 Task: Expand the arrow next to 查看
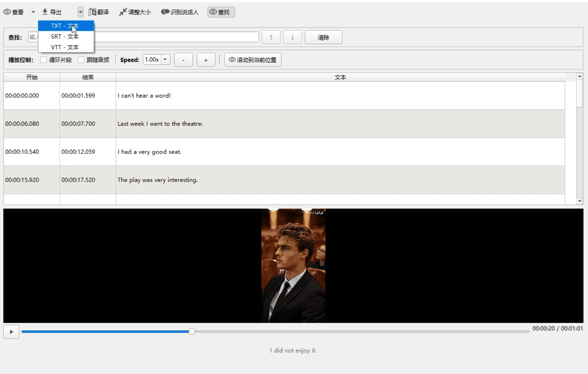click(x=33, y=12)
